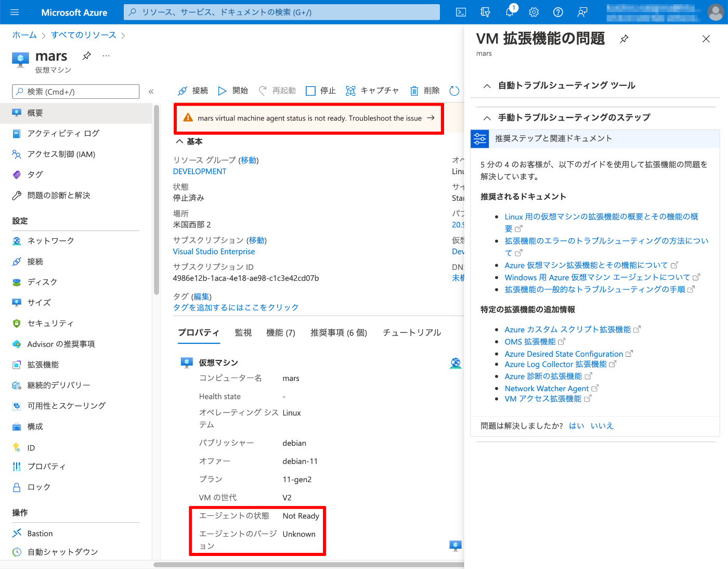The width and height of the screenshot is (728, 569).
Task: Capture the VM with キャプチャ
Action: coord(372,90)
